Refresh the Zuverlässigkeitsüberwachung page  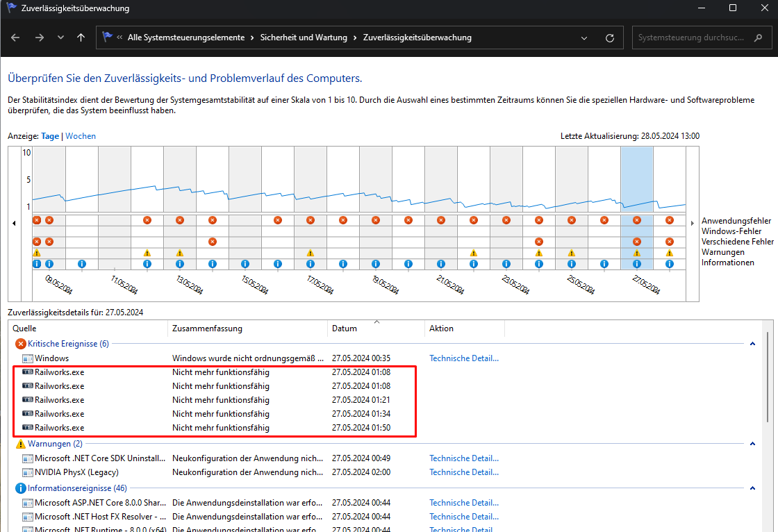(x=610, y=38)
